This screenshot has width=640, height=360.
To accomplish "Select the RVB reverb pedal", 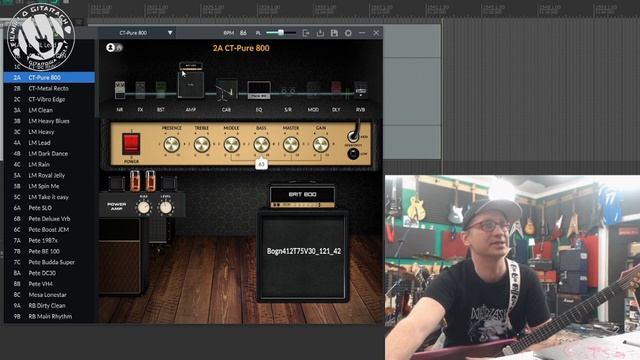I will point(360,90).
